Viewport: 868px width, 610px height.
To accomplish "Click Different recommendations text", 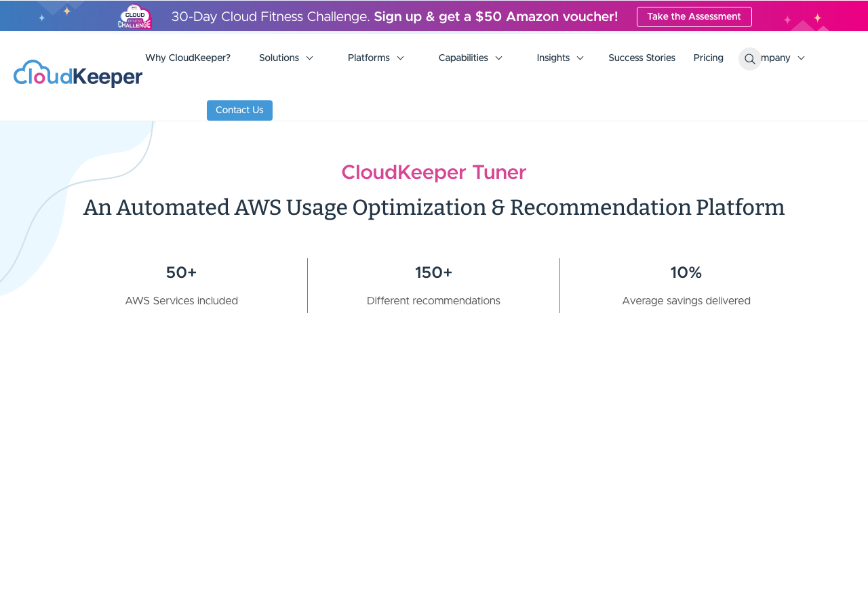I will click(x=434, y=301).
